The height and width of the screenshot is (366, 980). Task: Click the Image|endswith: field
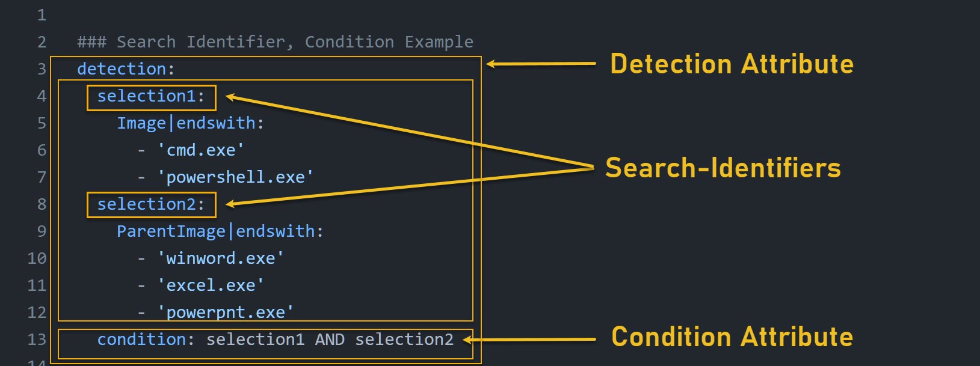(x=191, y=123)
